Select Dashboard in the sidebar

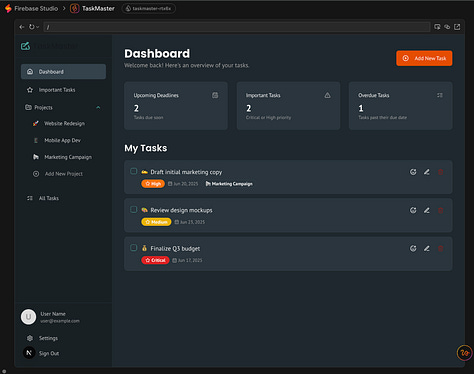click(x=63, y=72)
